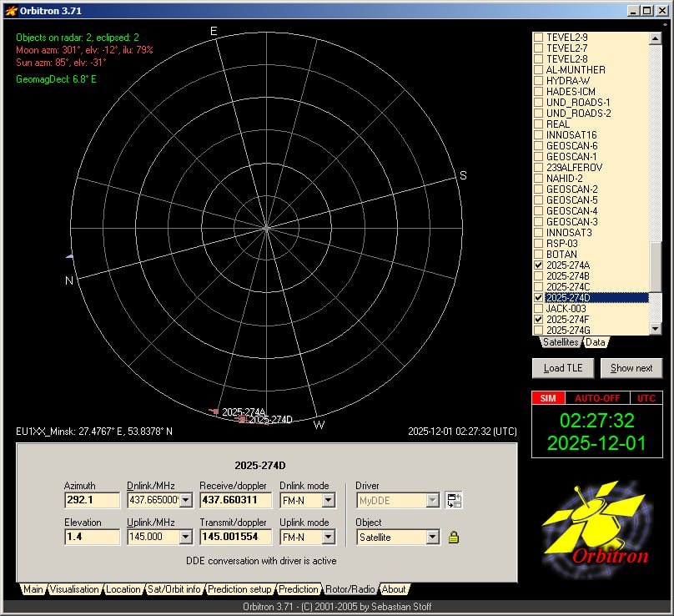Click the rotor/radio driver start icon
Image resolution: width=674 pixels, height=616 pixels.
(453, 500)
